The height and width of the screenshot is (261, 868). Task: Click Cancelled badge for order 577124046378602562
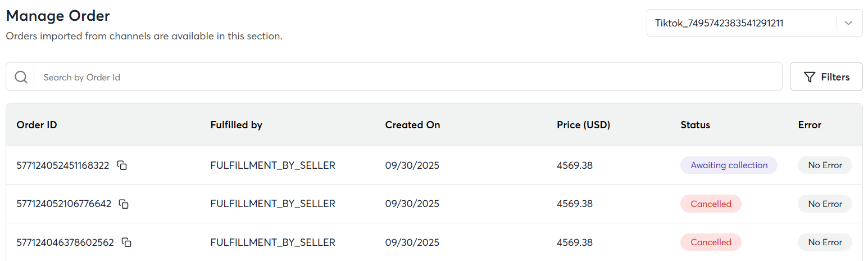pyautogui.click(x=711, y=242)
